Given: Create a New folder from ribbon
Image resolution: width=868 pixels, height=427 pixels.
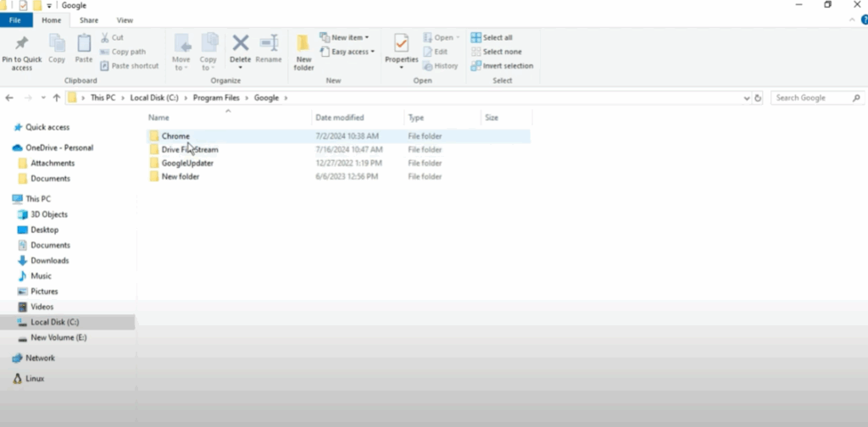Looking at the screenshot, I should (303, 53).
